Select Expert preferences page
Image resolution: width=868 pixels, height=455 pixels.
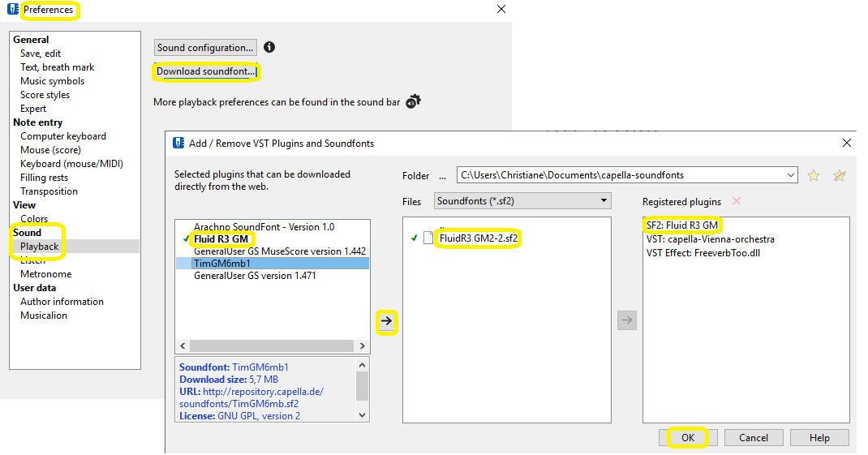click(x=33, y=109)
